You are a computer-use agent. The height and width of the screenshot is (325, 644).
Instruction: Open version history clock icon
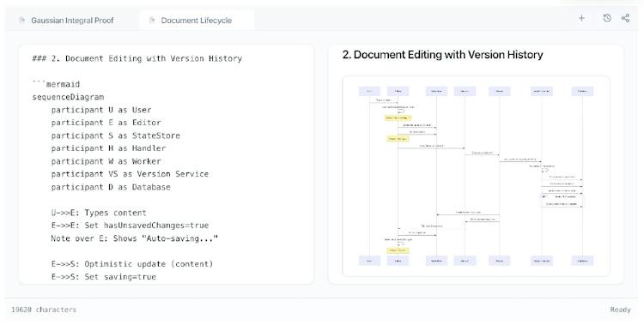click(607, 18)
